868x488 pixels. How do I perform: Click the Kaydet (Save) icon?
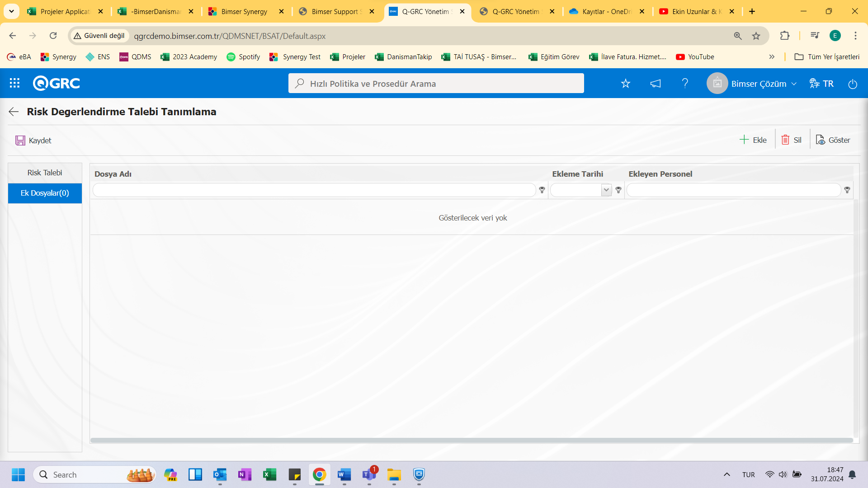tap(20, 140)
